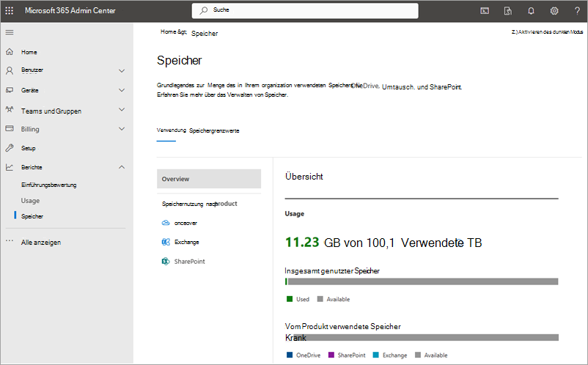This screenshot has height=365, width=588.
Task: Activate dark mode link top right
Action: [547, 32]
